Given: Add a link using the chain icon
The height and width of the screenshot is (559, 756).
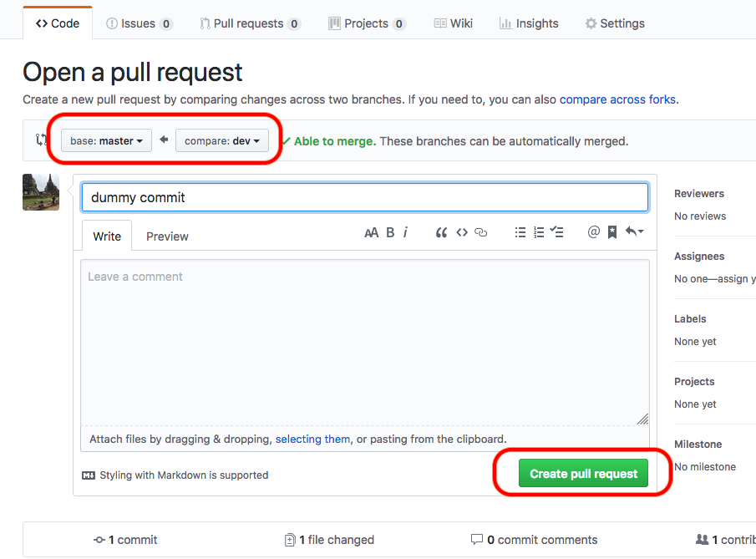Looking at the screenshot, I should click(x=480, y=232).
